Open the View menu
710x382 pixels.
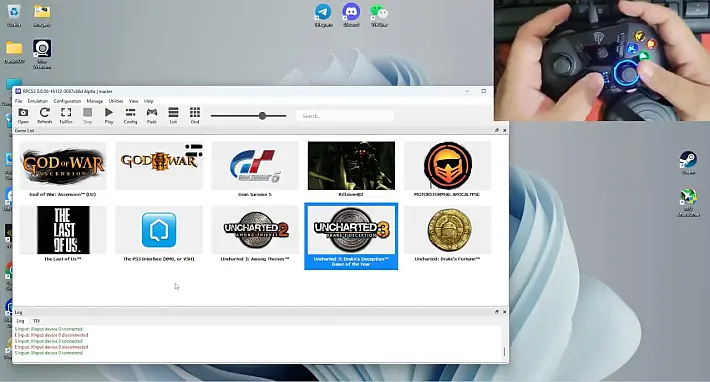tap(134, 101)
